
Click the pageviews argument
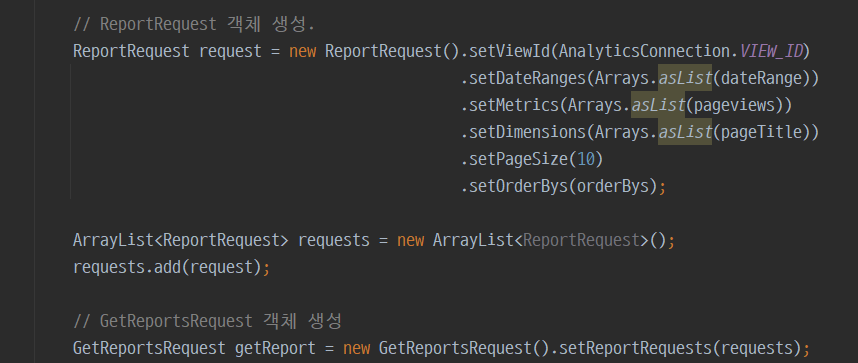pyautogui.click(x=734, y=106)
